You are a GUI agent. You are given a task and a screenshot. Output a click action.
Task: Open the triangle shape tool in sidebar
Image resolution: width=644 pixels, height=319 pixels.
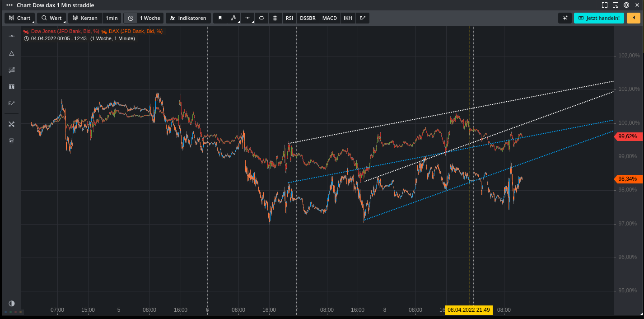[11, 53]
